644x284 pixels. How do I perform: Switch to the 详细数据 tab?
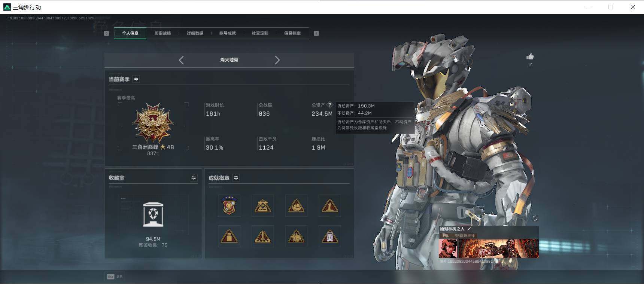point(195,33)
